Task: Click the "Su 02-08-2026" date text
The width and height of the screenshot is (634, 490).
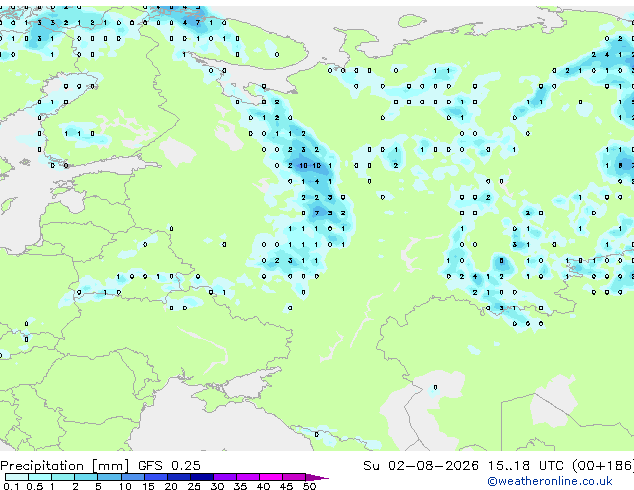Action: click(x=421, y=465)
